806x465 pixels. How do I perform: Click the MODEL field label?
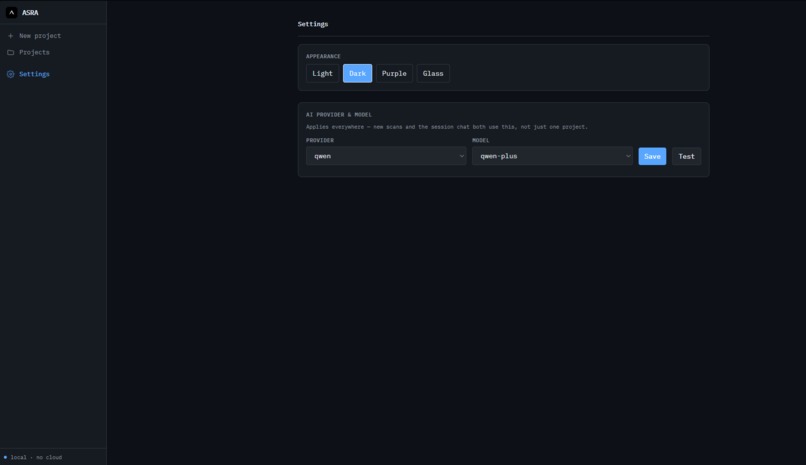coord(481,140)
